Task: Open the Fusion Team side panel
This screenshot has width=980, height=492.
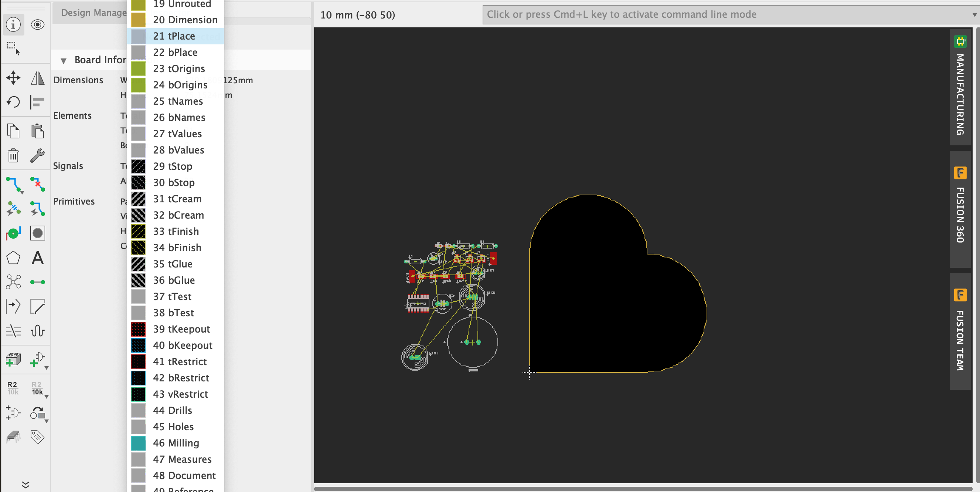Action: point(960,331)
